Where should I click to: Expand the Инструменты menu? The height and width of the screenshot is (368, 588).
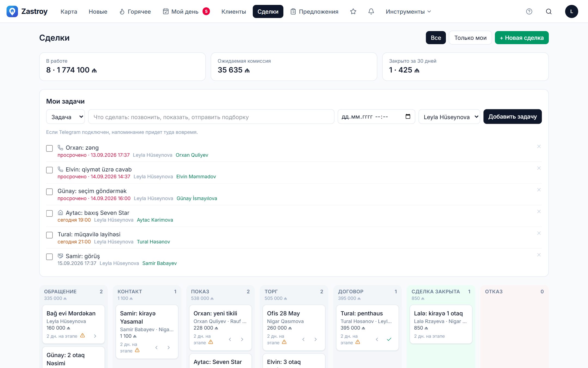click(408, 11)
